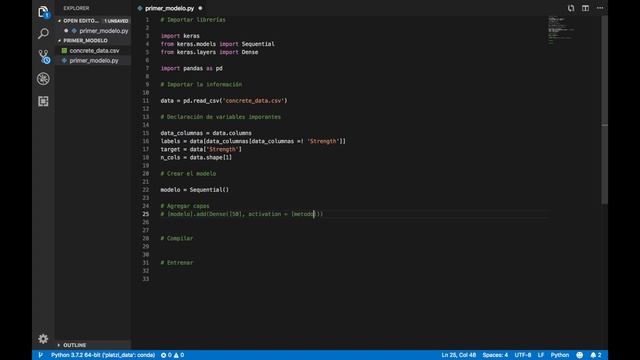Click the feedback smiley icon

(x=580, y=355)
